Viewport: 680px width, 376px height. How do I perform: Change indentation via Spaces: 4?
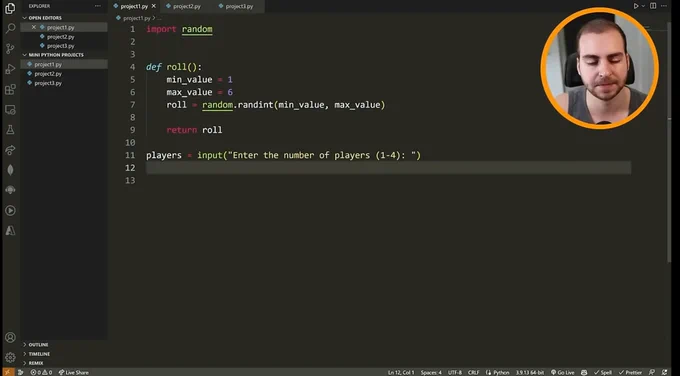click(x=431, y=372)
